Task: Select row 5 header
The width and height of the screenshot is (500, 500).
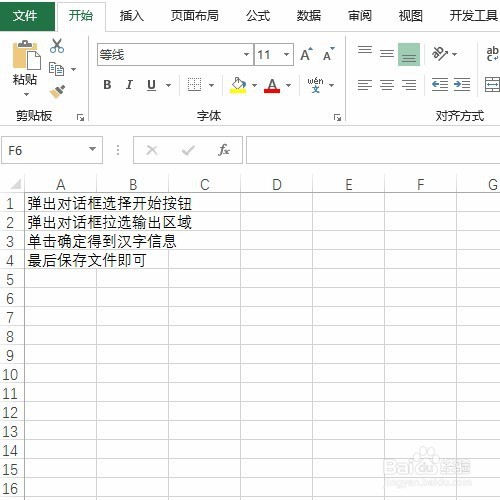Action: pyautogui.click(x=11, y=279)
